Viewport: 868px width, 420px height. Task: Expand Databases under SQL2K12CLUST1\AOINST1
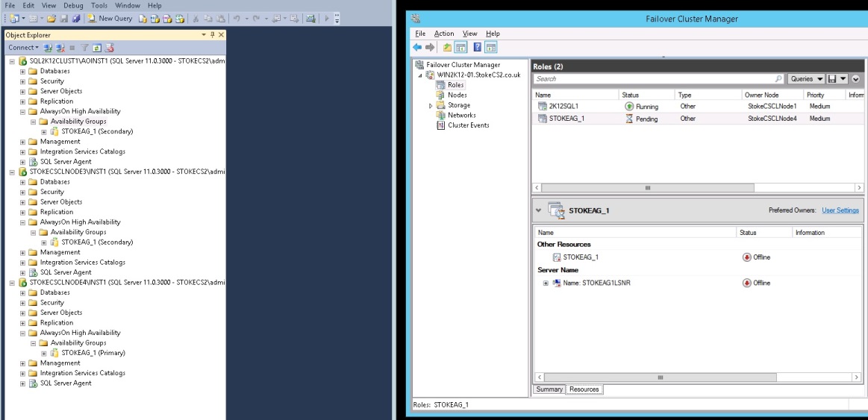pyautogui.click(x=22, y=72)
